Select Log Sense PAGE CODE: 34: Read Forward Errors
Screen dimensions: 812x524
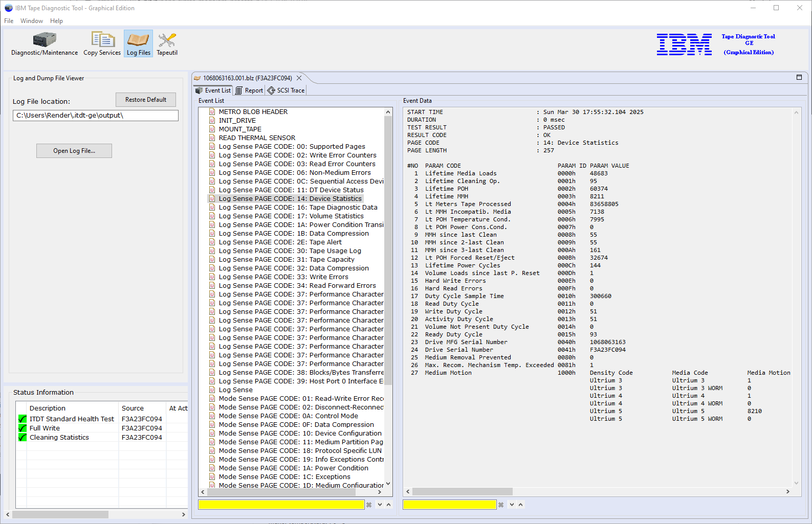pyautogui.click(x=297, y=285)
